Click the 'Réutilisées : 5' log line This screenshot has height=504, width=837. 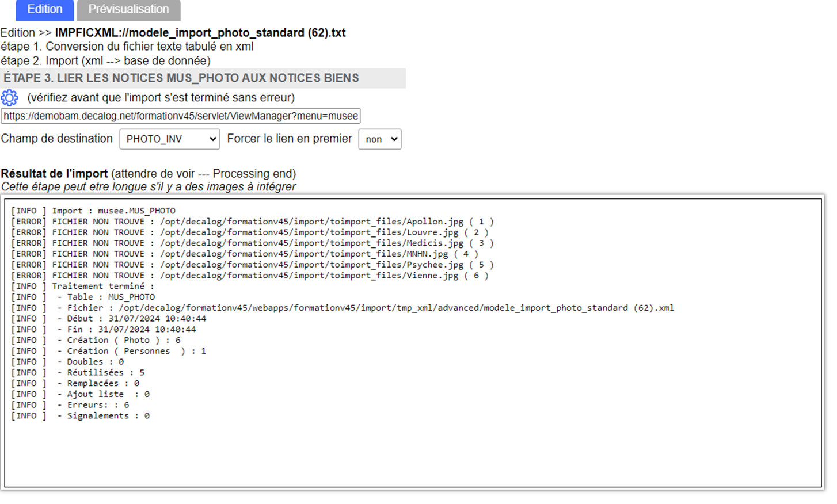[x=78, y=373]
